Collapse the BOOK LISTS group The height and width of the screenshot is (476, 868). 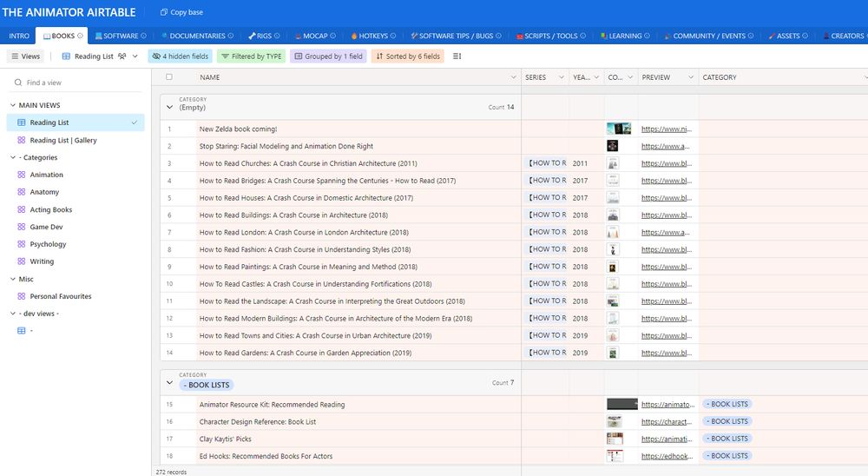click(169, 382)
